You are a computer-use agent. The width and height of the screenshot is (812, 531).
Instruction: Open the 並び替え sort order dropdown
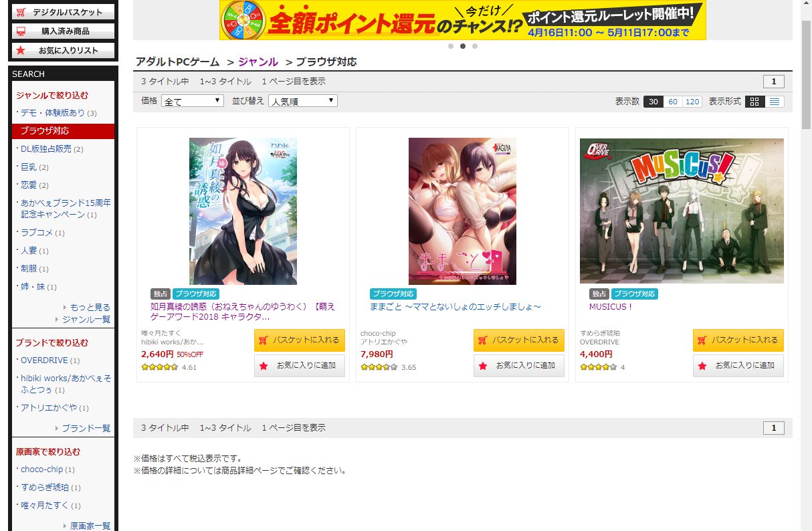(302, 101)
